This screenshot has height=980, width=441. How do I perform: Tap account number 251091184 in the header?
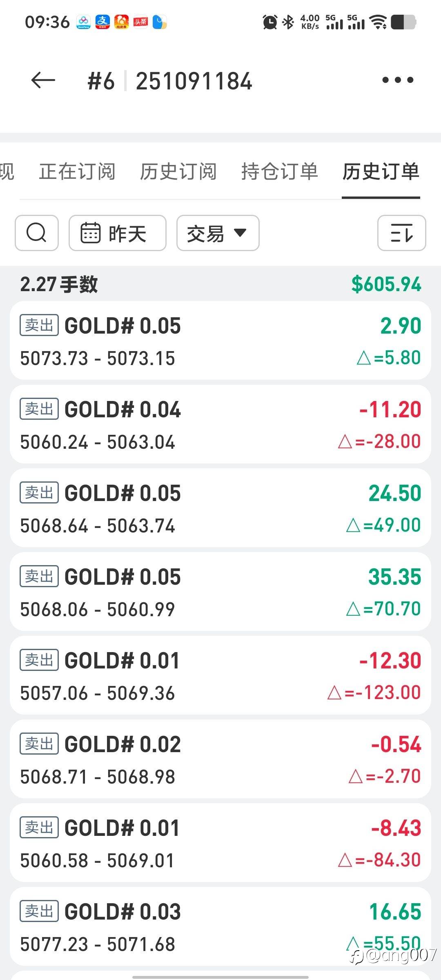194,81
